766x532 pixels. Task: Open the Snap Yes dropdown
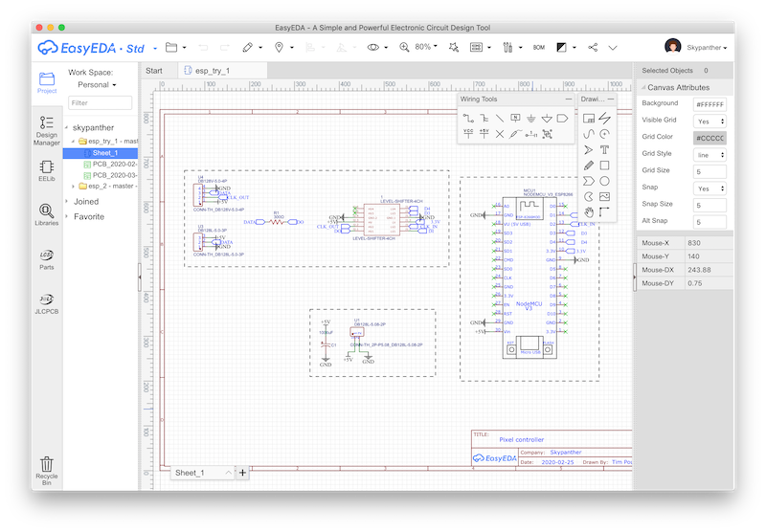[710, 188]
